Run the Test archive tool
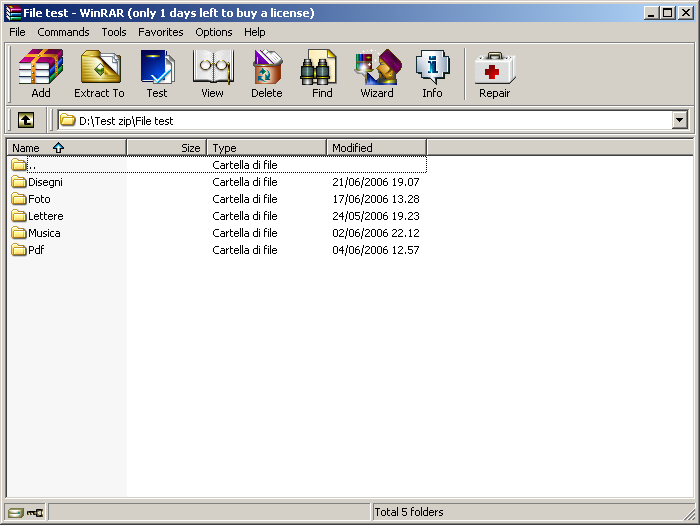 [x=157, y=67]
